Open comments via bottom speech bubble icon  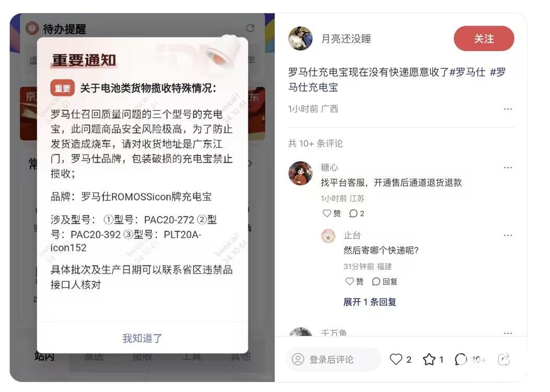tap(461, 360)
